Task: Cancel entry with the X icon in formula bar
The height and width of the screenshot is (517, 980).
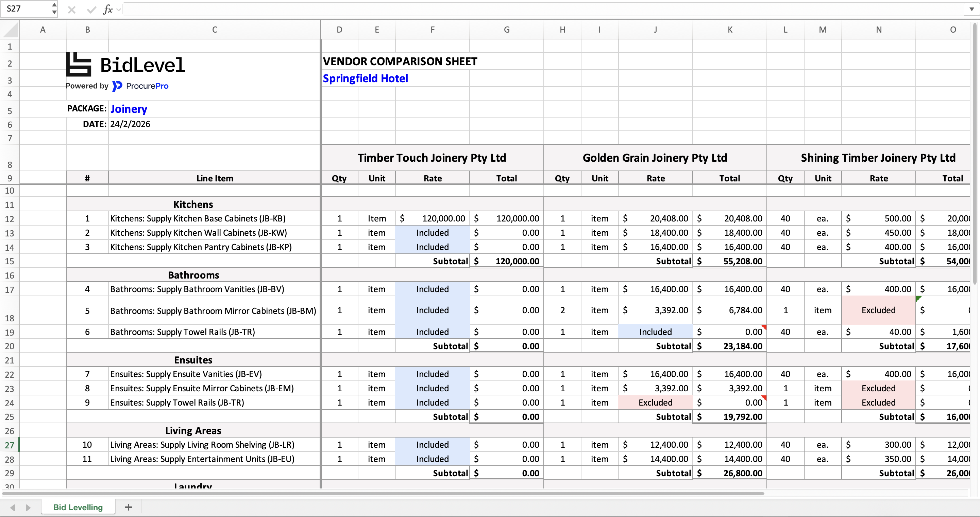Action: tap(71, 10)
